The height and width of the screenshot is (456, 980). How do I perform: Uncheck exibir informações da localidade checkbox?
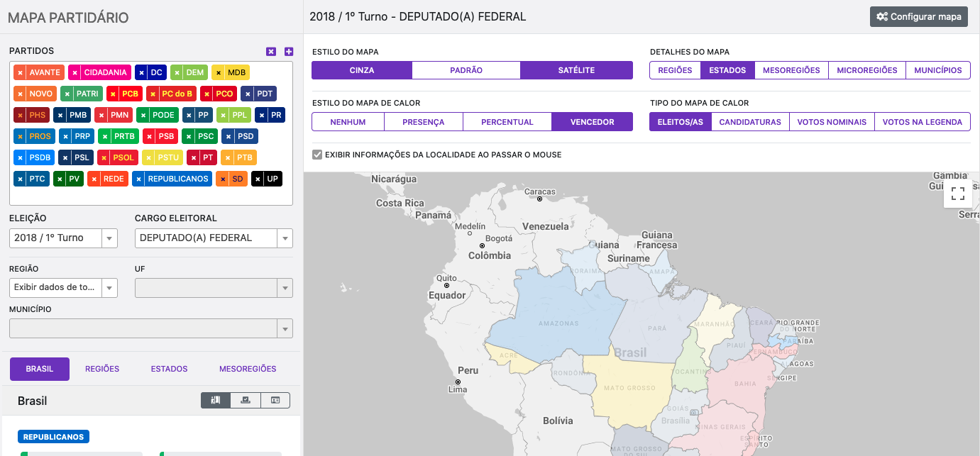(x=316, y=154)
